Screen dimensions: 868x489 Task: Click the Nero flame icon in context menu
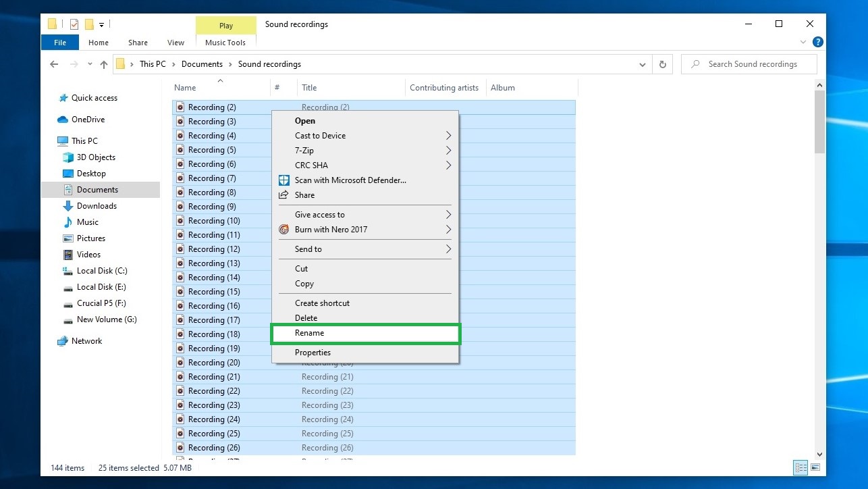point(284,230)
